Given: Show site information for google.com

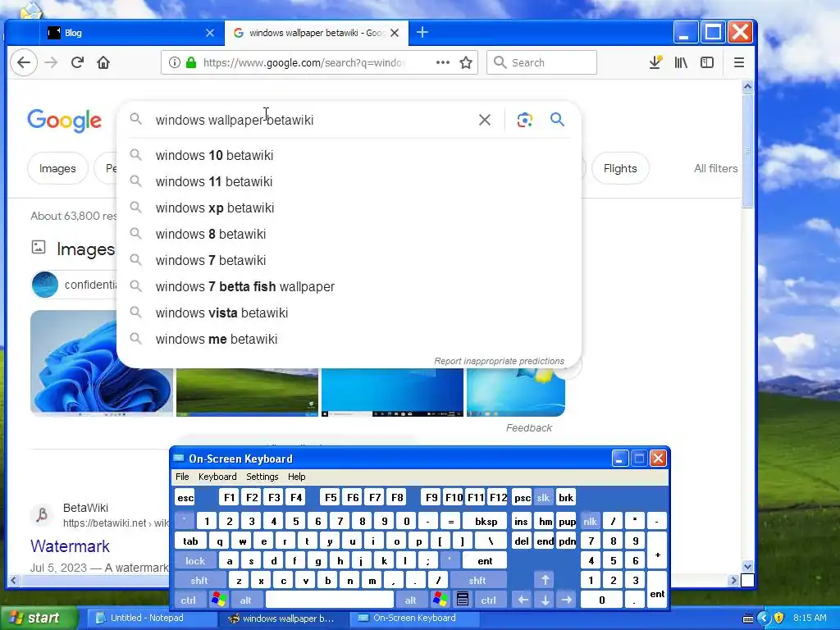Looking at the screenshot, I should (174, 62).
